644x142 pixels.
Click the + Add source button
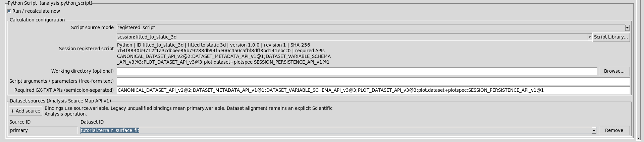coord(25,111)
